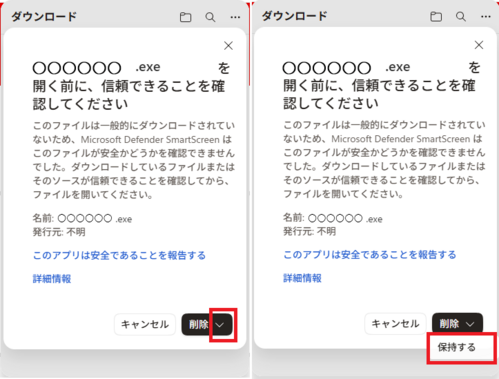Open 'このアプリは安全であることを報告する' link in left dialog
The width and height of the screenshot is (499, 379).
click(119, 255)
